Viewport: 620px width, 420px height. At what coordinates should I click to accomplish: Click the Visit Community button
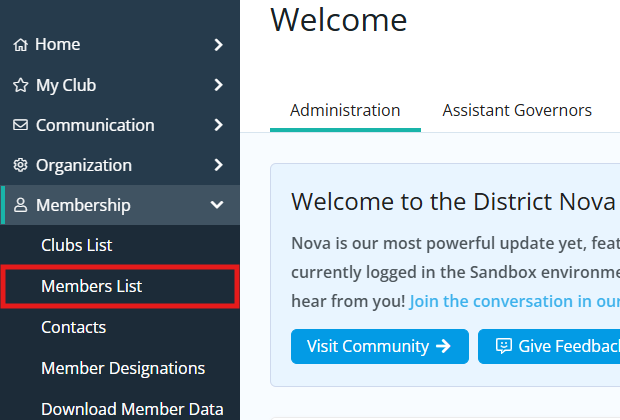coord(380,346)
